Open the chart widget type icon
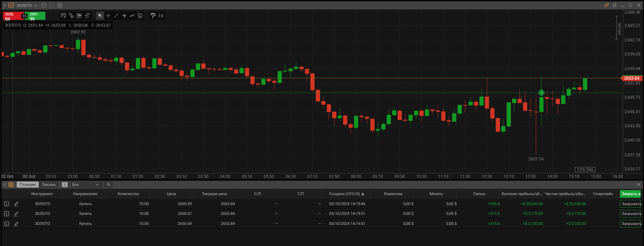The width and height of the screenshot is (644, 246). tap(11, 5)
